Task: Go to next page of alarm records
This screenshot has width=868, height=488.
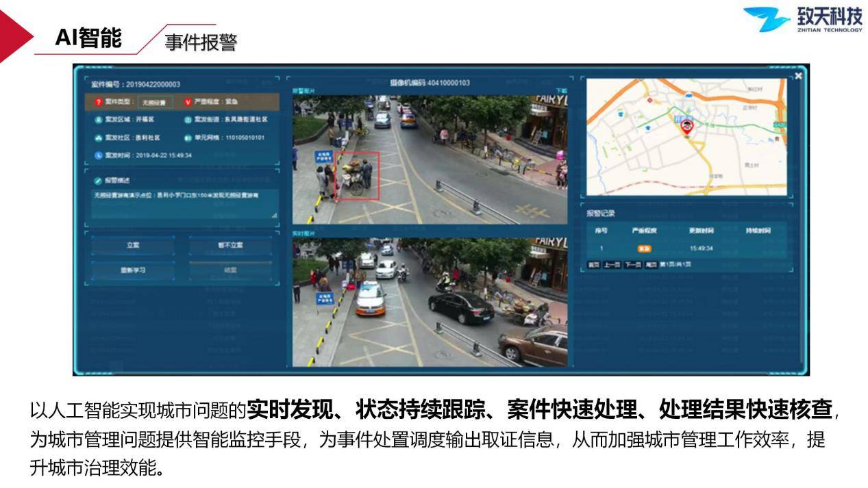Action: point(632,264)
